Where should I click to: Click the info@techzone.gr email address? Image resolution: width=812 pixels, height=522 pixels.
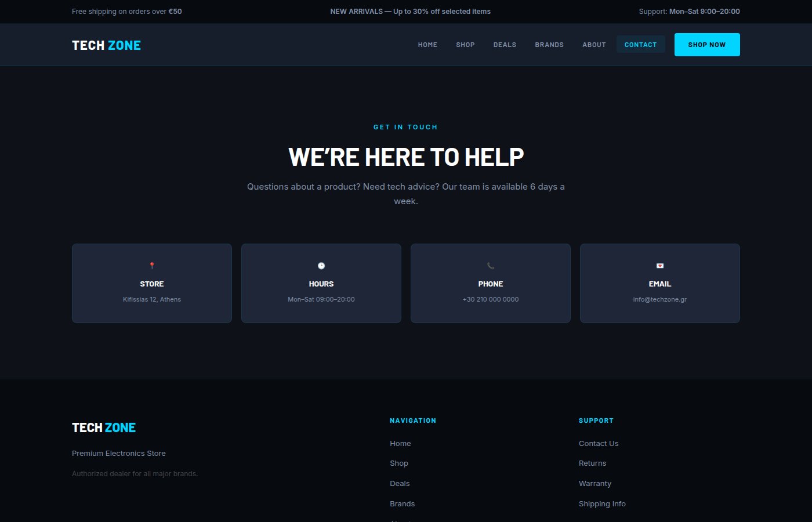[660, 299]
